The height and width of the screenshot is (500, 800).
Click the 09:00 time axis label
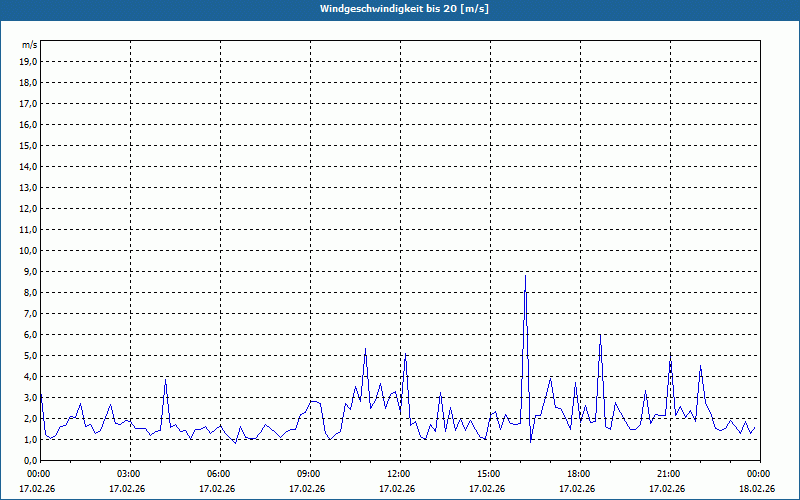pyautogui.click(x=308, y=473)
